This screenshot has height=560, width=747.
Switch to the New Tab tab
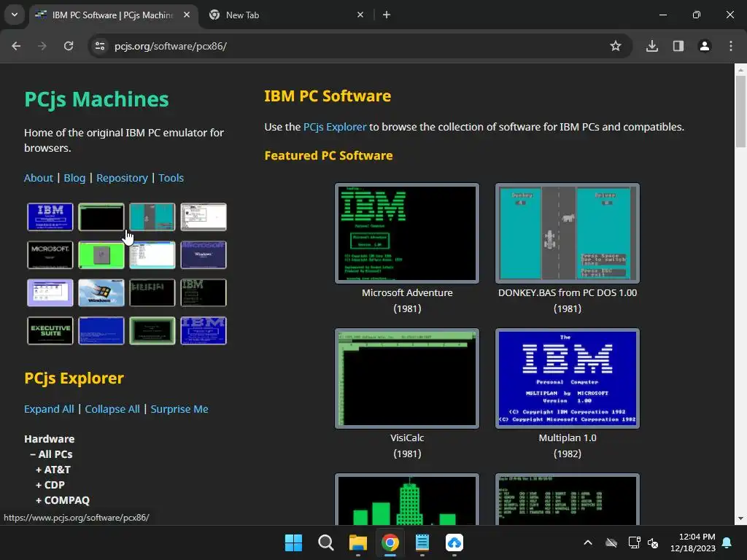pyautogui.click(x=285, y=15)
